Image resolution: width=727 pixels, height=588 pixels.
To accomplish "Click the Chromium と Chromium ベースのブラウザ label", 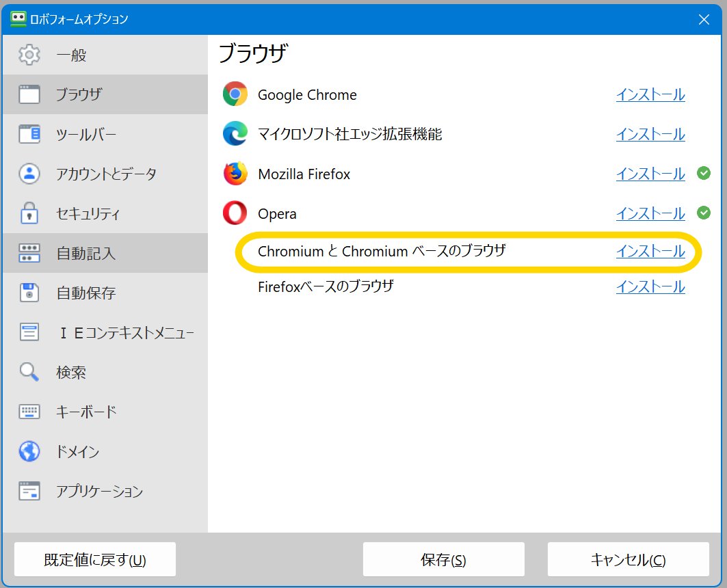I will [x=382, y=251].
